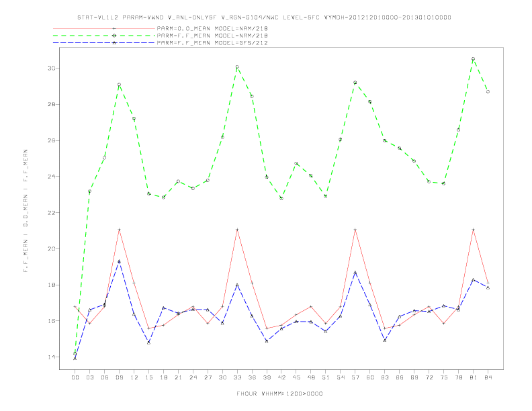Image resolution: width=532 pixels, height=411 pixels.
Task: Click x-axis forecast hour label 81
Action: point(474,377)
